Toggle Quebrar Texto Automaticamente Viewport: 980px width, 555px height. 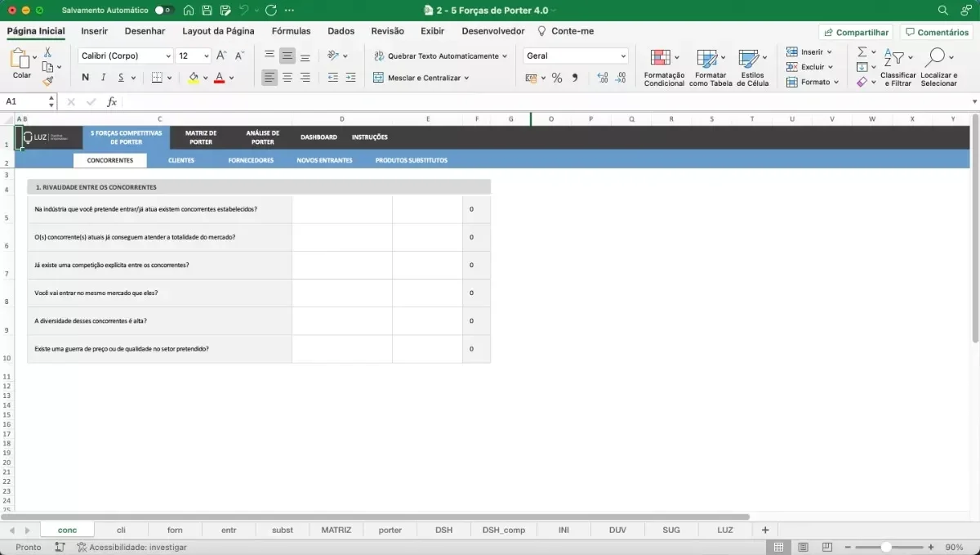tap(439, 56)
